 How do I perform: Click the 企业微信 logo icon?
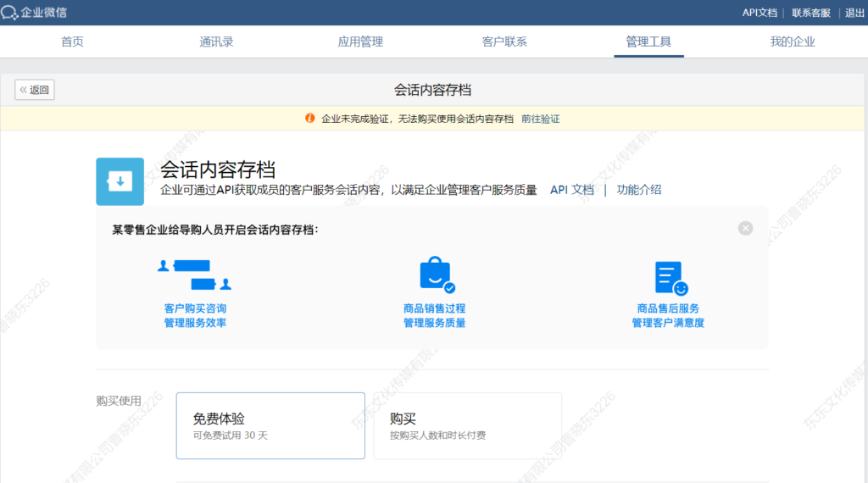coord(9,12)
